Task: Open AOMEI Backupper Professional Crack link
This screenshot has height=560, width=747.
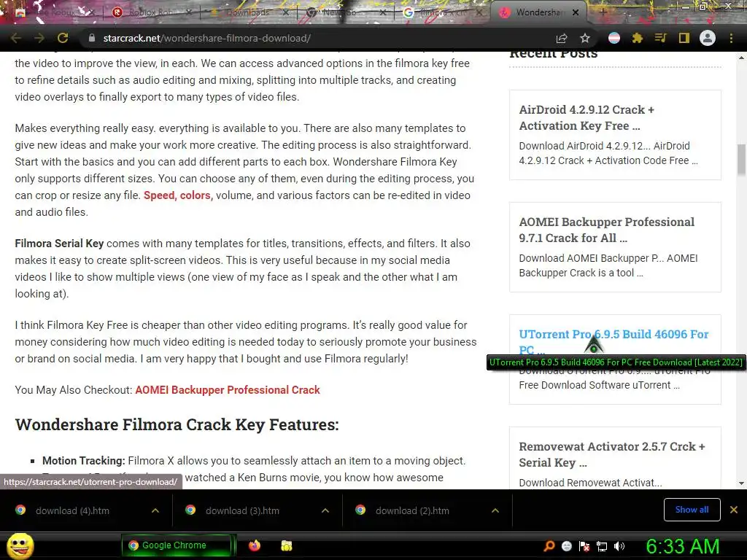Action: (x=228, y=390)
